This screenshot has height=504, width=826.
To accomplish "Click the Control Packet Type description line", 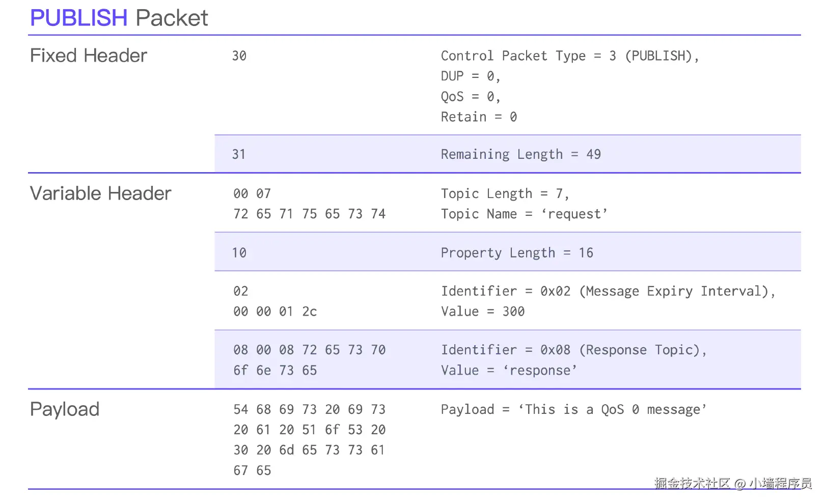I will (x=569, y=56).
